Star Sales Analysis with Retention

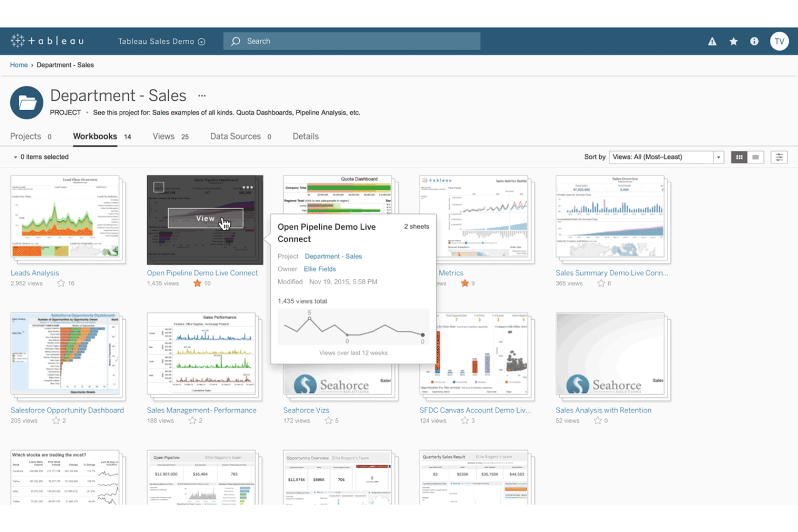597,420
